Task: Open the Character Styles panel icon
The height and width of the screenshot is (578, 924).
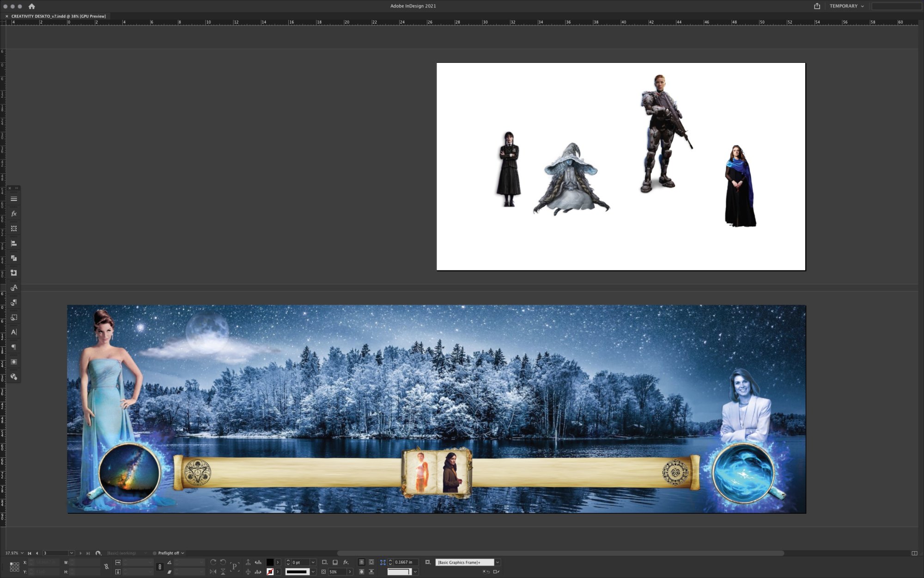Action: (14, 288)
